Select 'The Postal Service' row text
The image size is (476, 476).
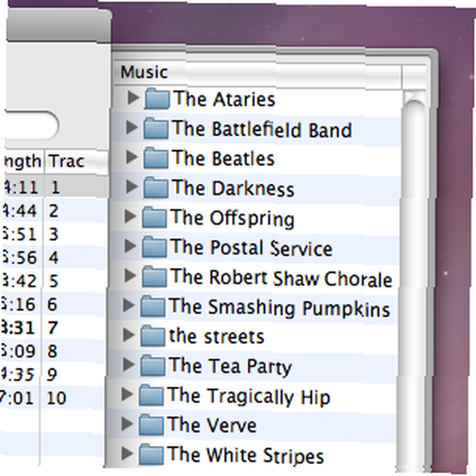[x=251, y=248]
